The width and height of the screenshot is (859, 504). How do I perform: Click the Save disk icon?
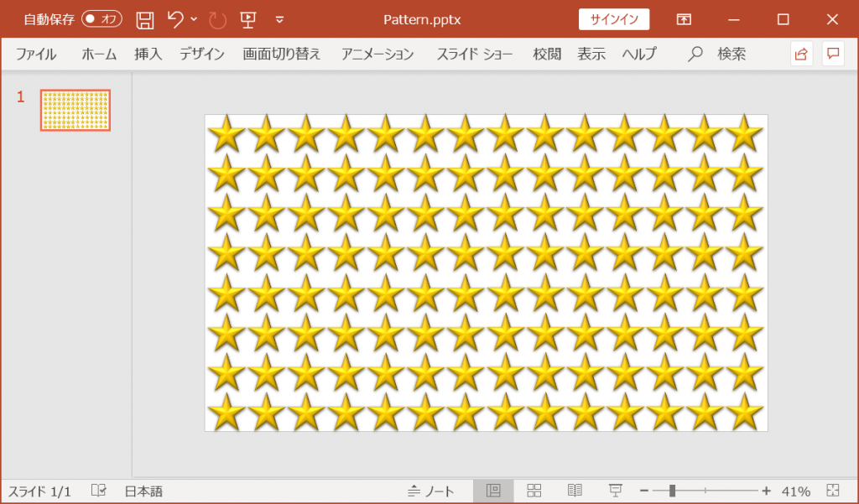145,20
